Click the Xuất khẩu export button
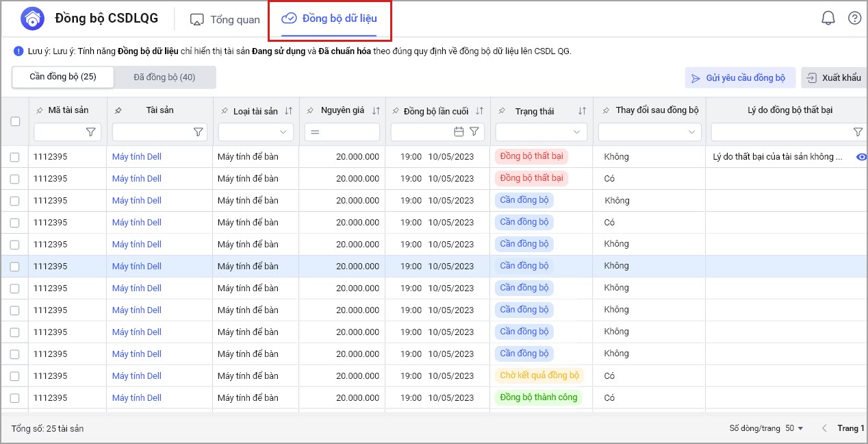This screenshot has height=444, width=868. pyautogui.click(x=834, y=78)
